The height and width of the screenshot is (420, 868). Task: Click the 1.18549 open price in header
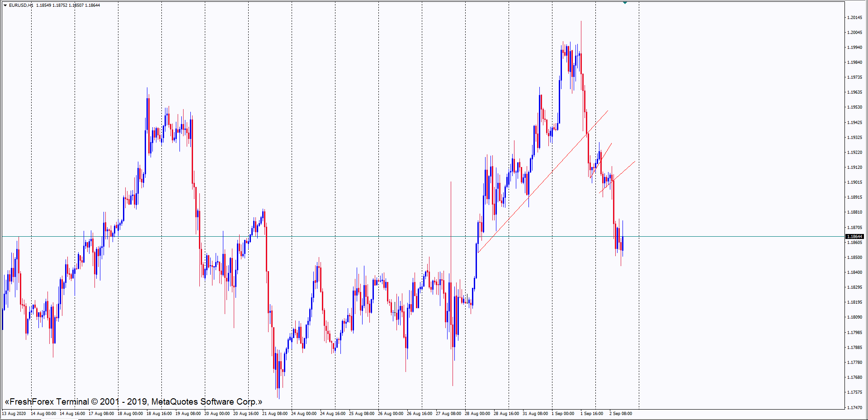click(x=43, y=5)
